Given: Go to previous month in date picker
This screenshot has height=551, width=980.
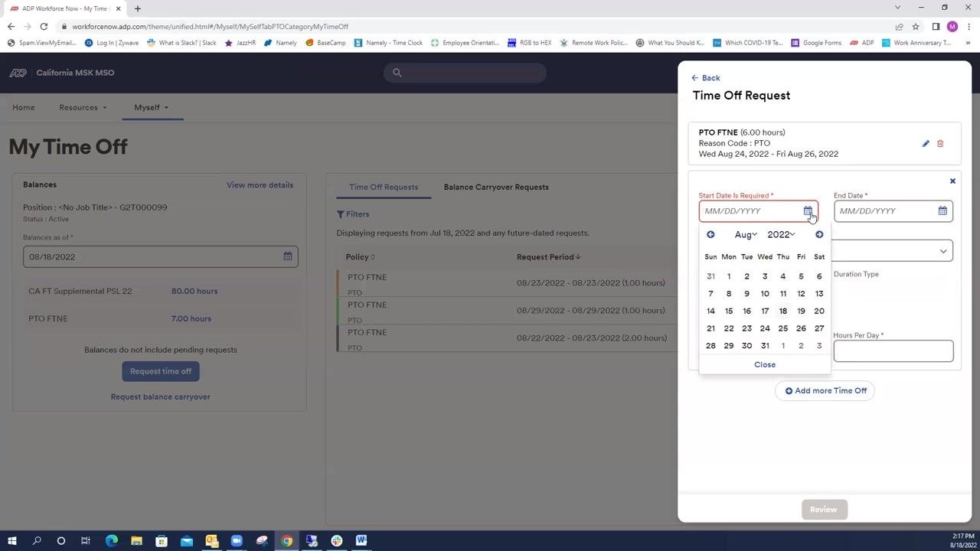Looking at the screenshot, I should 710,235.
